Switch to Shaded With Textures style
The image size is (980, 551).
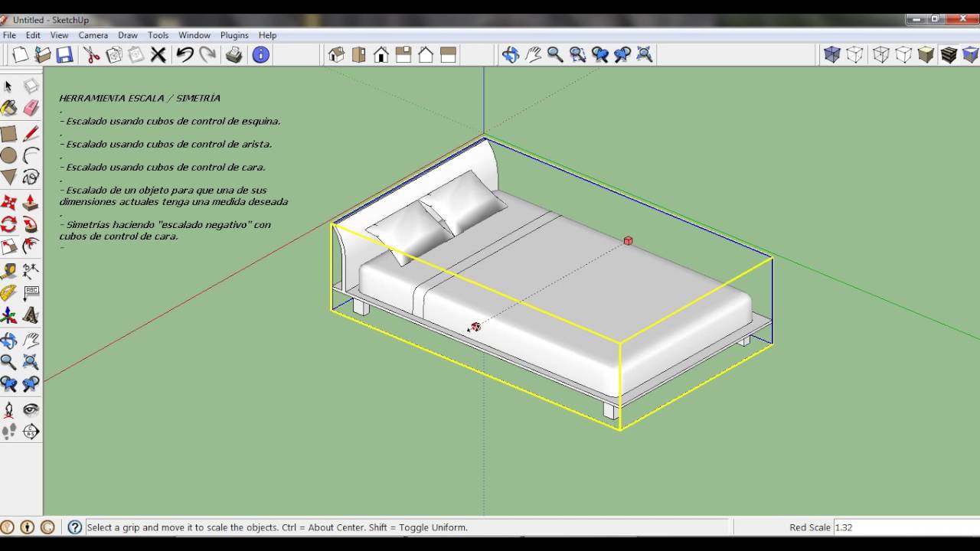tap(949, 54)
